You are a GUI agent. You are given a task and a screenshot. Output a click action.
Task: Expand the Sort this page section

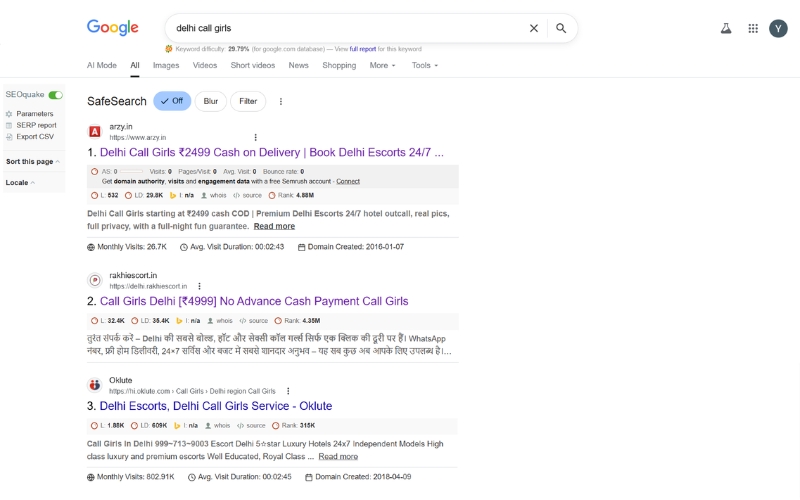(x=32, y=161)
